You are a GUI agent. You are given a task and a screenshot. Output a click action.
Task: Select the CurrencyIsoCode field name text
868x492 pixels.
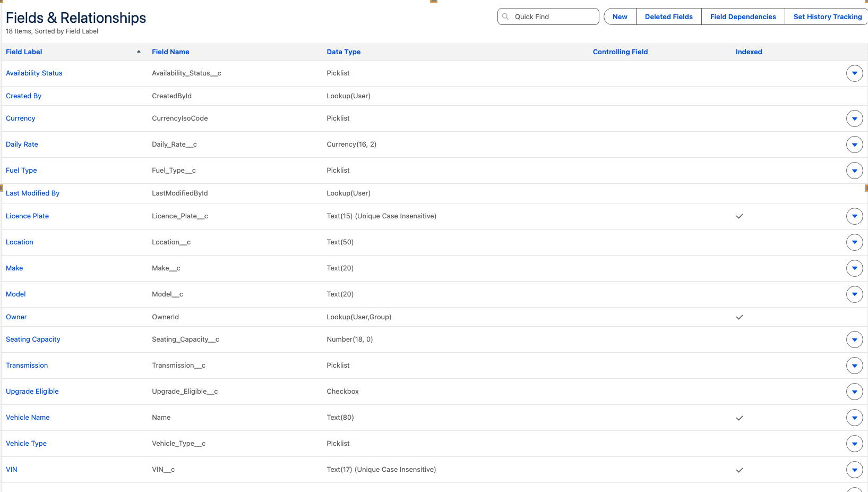tap(179, 118)
